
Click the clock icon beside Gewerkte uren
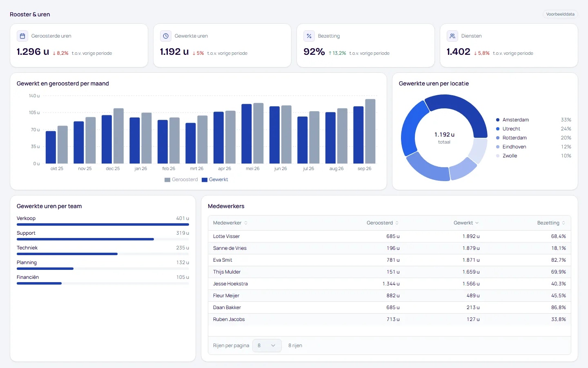click(166, 36)
